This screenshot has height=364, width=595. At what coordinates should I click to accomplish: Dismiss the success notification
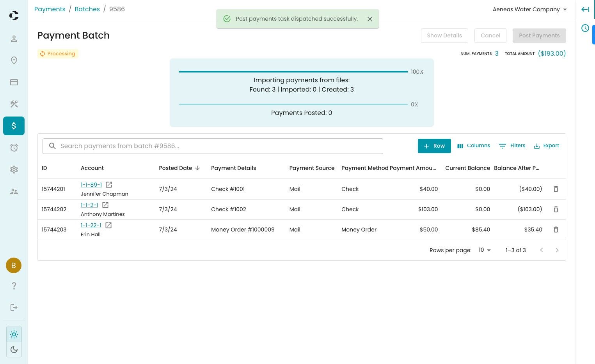point(370,19)
